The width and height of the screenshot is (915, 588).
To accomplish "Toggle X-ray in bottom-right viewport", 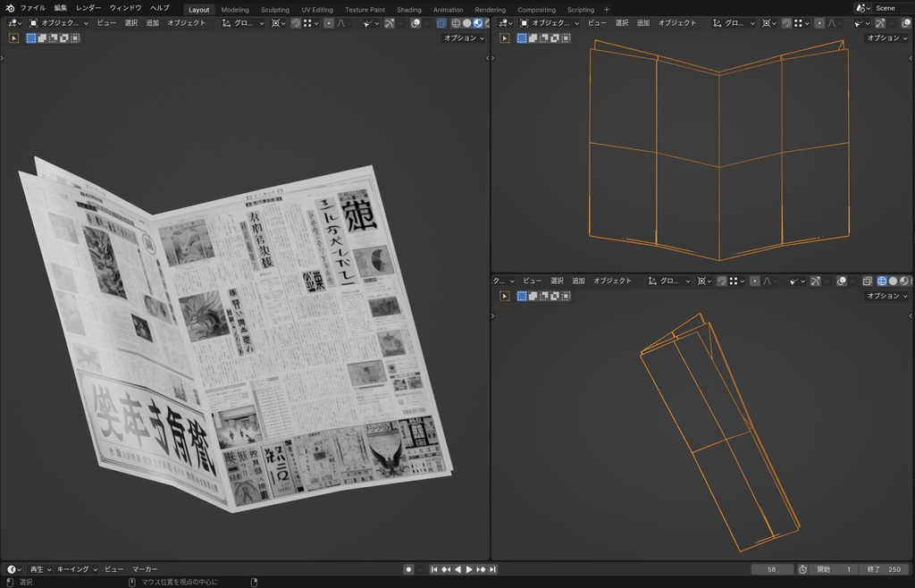I will (867, 281).
